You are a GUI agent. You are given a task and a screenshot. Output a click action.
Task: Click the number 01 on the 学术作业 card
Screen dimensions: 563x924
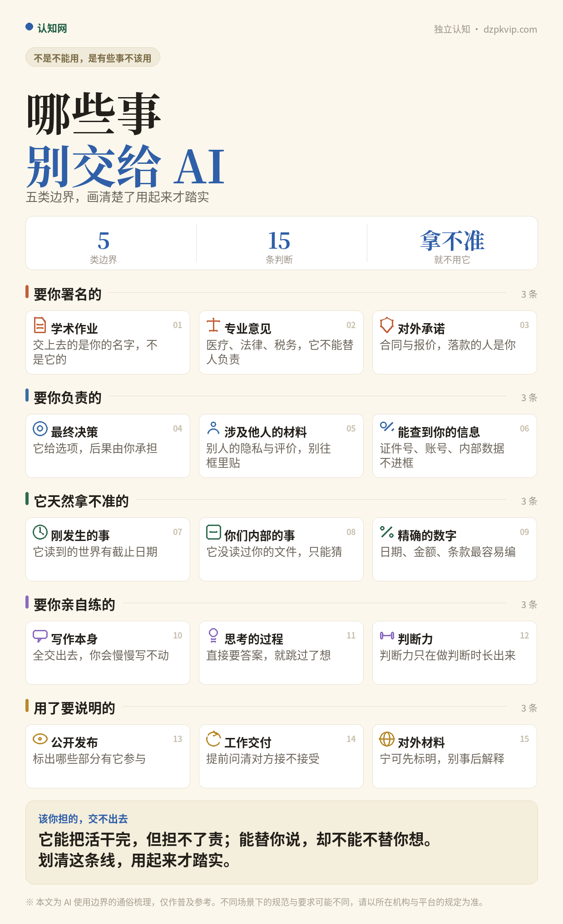[178, 325]
